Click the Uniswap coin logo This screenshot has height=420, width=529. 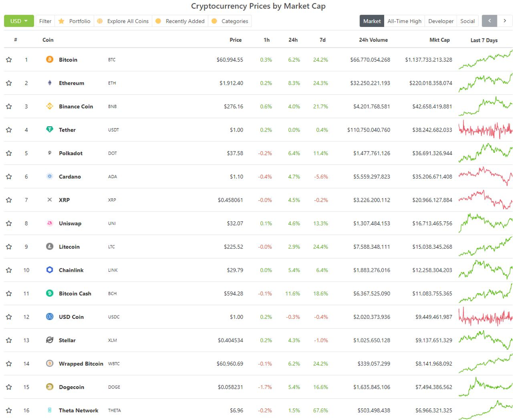pyautogui.click(x=50, y=223)
